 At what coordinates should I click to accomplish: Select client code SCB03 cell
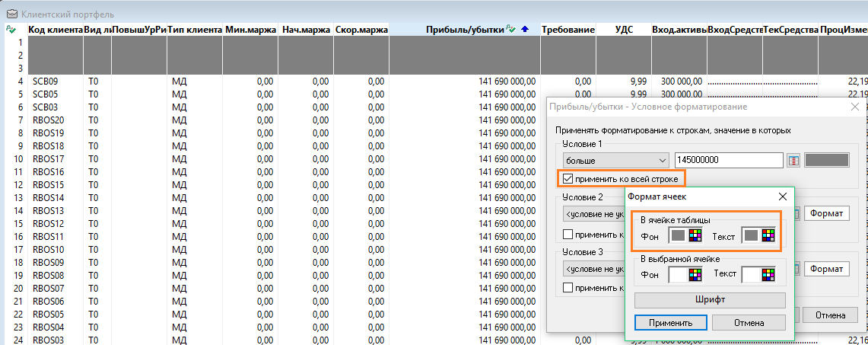[56, 107]
